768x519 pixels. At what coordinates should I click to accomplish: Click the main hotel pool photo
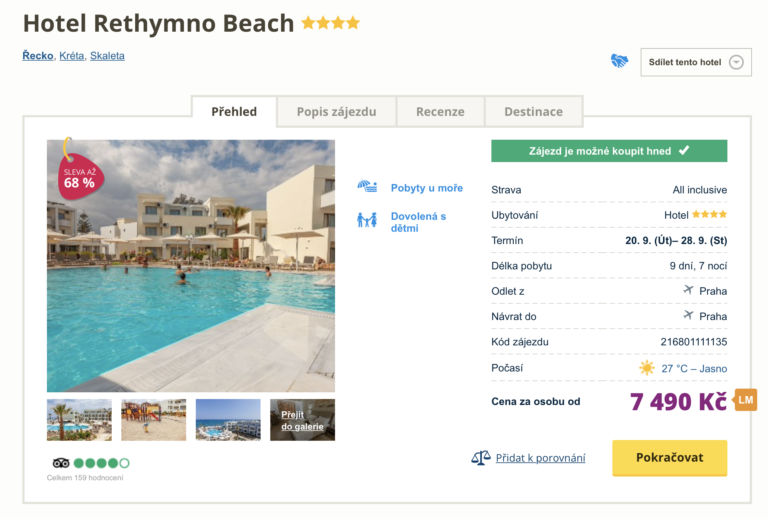click(191, 266)
